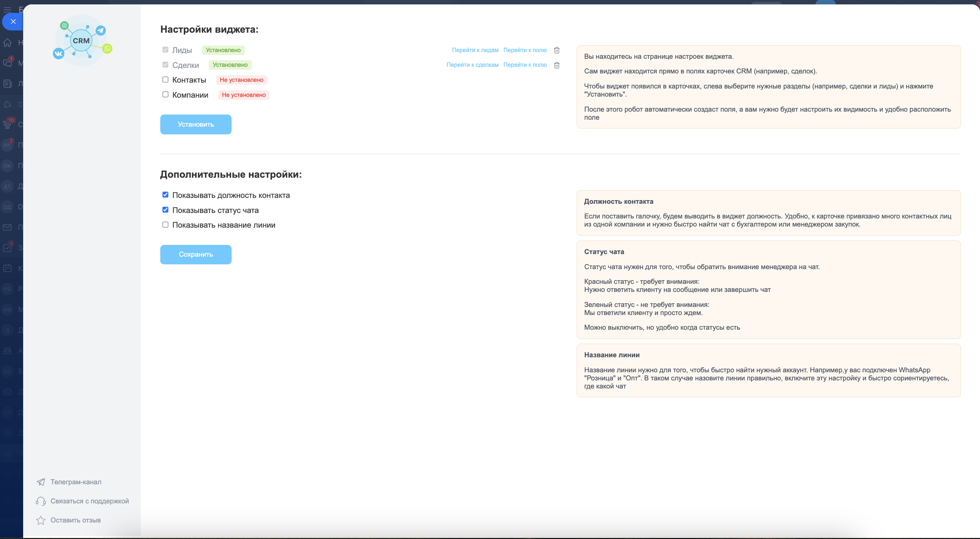Delete the Сделки widget via trash icon
Screen dimensions: 980x539
557,65
